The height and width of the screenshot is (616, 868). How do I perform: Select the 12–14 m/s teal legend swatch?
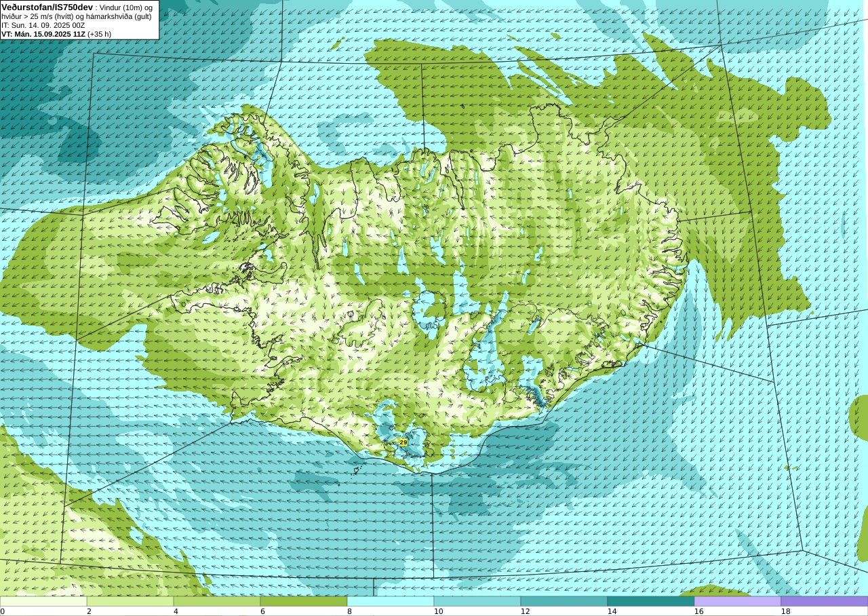564,601
